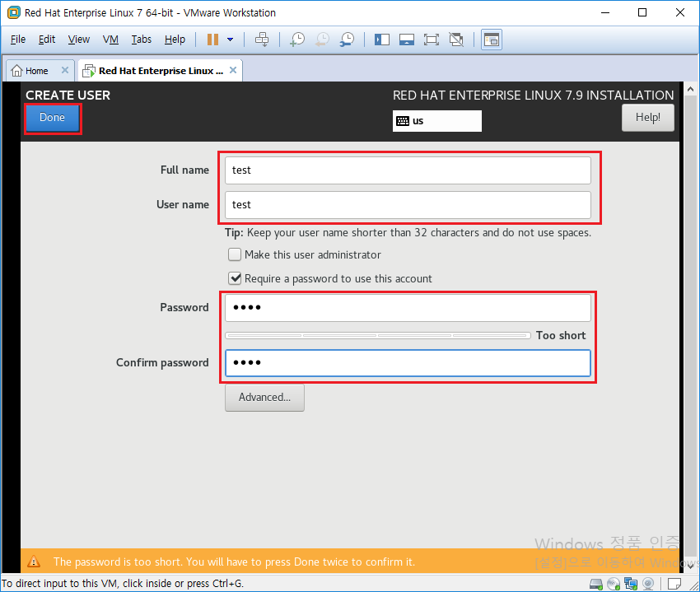
Task: Toggle the console view icon
Action: (492, 40)
